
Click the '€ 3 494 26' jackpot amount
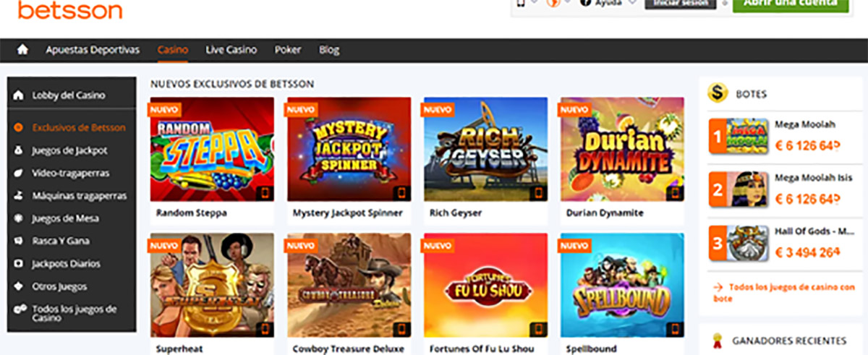[x=808, y=252]
